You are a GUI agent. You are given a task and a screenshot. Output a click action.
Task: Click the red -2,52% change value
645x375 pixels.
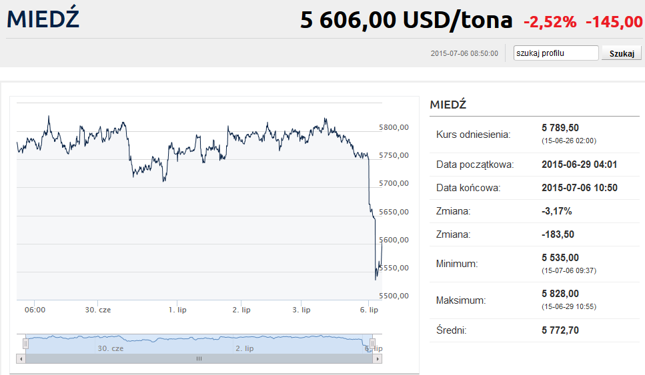[x=550, y=22]
